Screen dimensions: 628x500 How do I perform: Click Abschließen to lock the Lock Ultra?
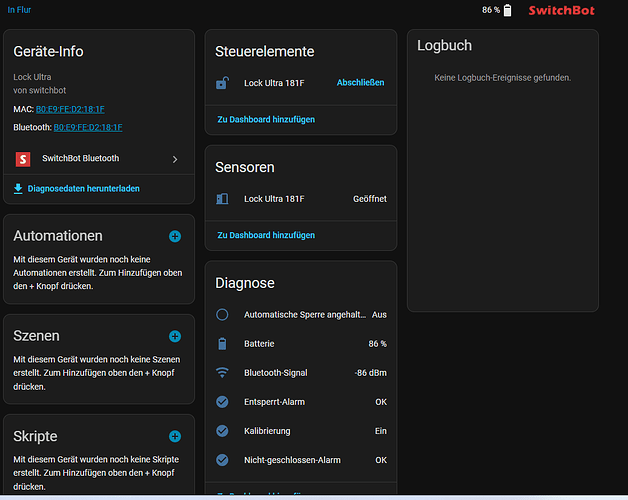pos(360,83)
